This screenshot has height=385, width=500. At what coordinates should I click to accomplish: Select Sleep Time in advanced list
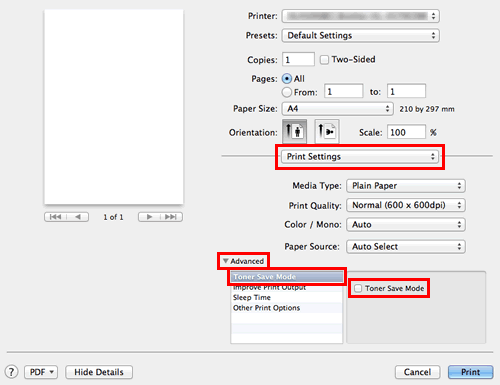[287, 297]
